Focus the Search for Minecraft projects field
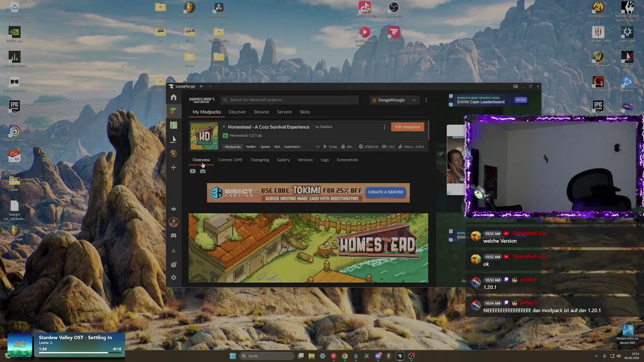Screen dimensions: 644x362 point(290,100)
